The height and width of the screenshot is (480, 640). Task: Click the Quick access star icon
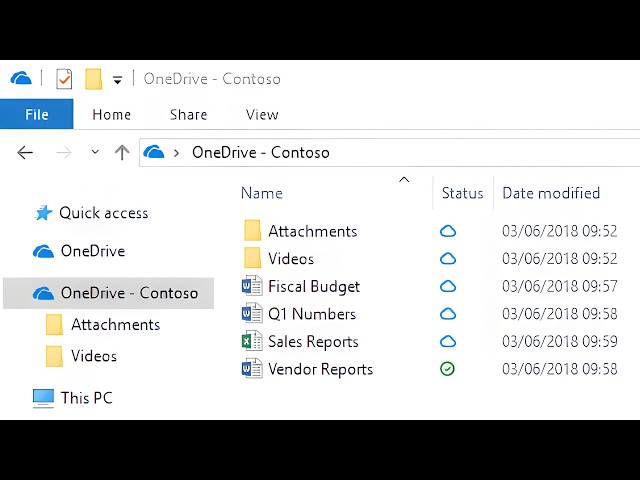click(43, 213)
